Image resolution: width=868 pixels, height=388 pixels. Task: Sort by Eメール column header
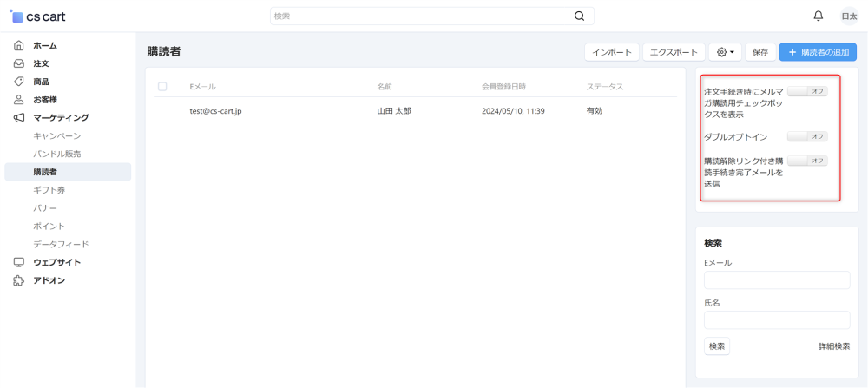point(202,86)
